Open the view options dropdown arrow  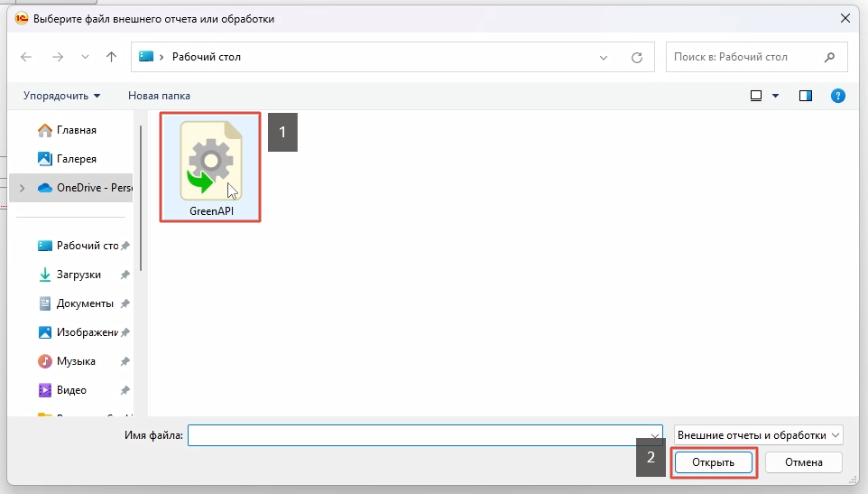tap(775, 96)
